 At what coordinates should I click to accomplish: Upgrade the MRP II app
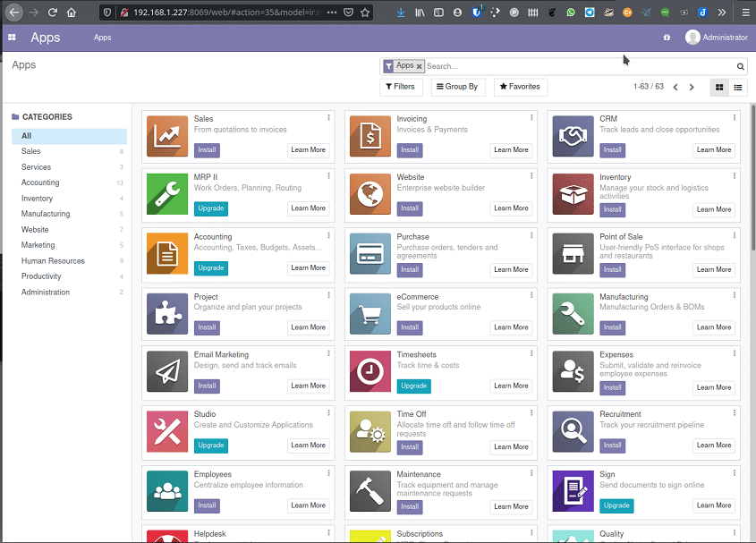pyautogui.click(x=211, y=208)
